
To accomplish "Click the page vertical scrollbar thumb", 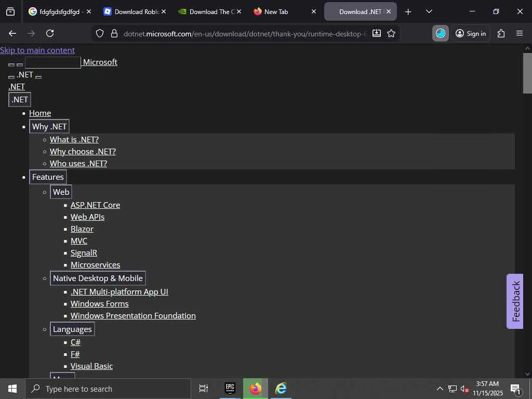I will tap(527, 73).
